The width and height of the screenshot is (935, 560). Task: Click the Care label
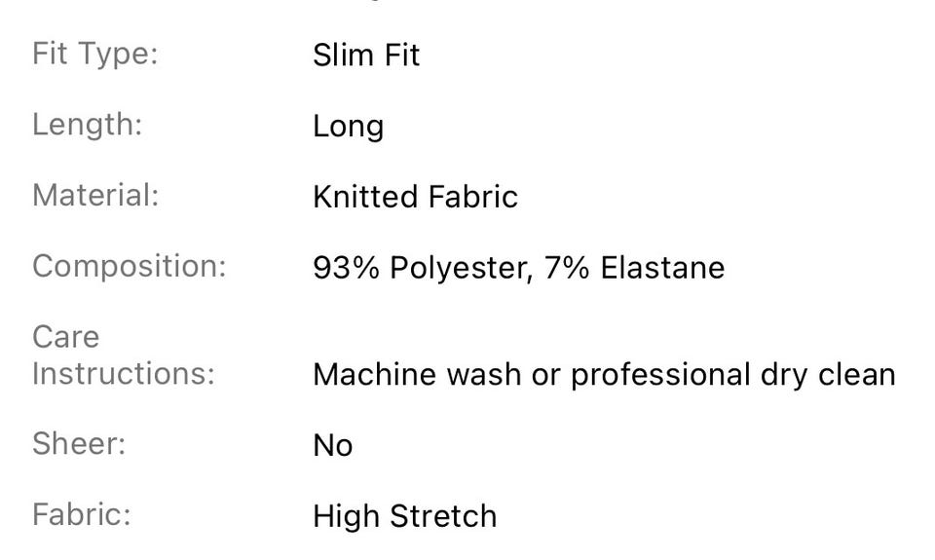tap(66, 338)
